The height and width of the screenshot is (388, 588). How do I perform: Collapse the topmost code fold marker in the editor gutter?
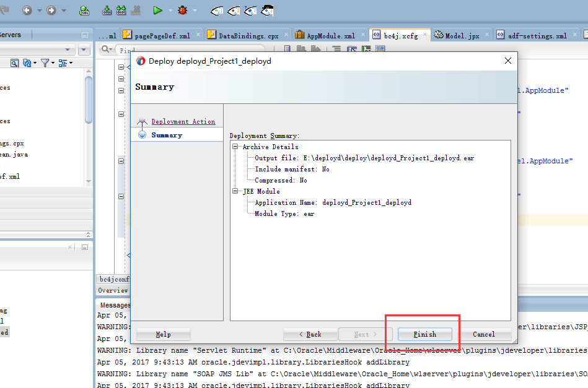click(x=121, y=67)
